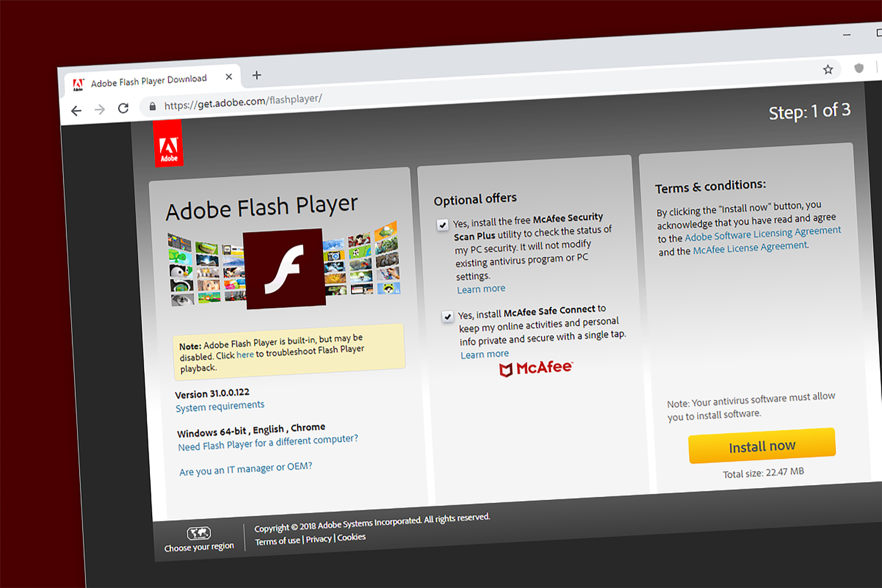Uncheck the McAfee Safe Connect offer
882x588 pixels.
(448, 316)
